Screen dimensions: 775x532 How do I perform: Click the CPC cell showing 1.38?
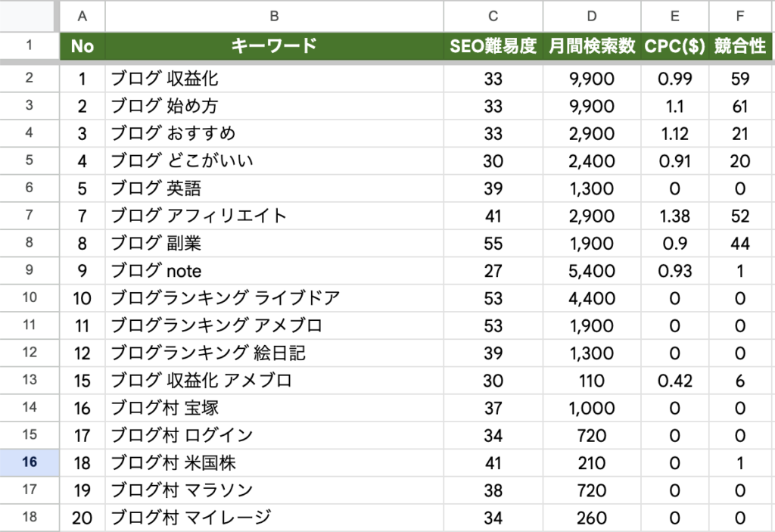673,216
